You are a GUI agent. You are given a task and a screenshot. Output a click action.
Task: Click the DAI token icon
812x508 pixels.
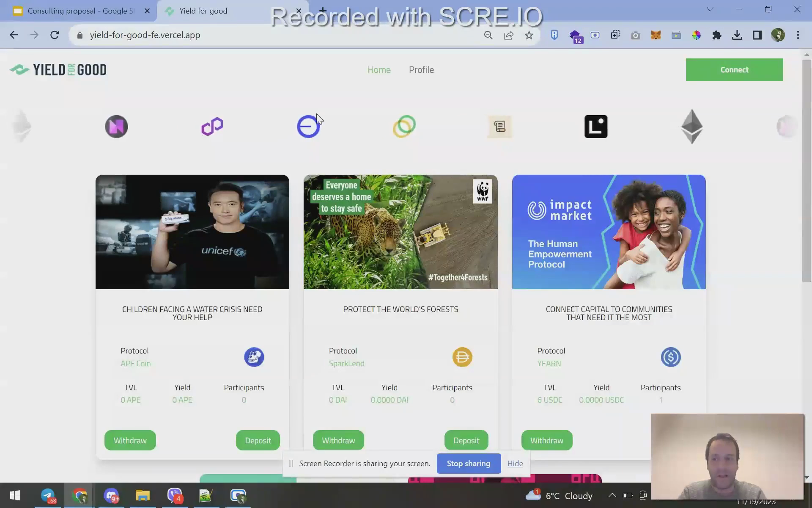click(x=462, y=357)
